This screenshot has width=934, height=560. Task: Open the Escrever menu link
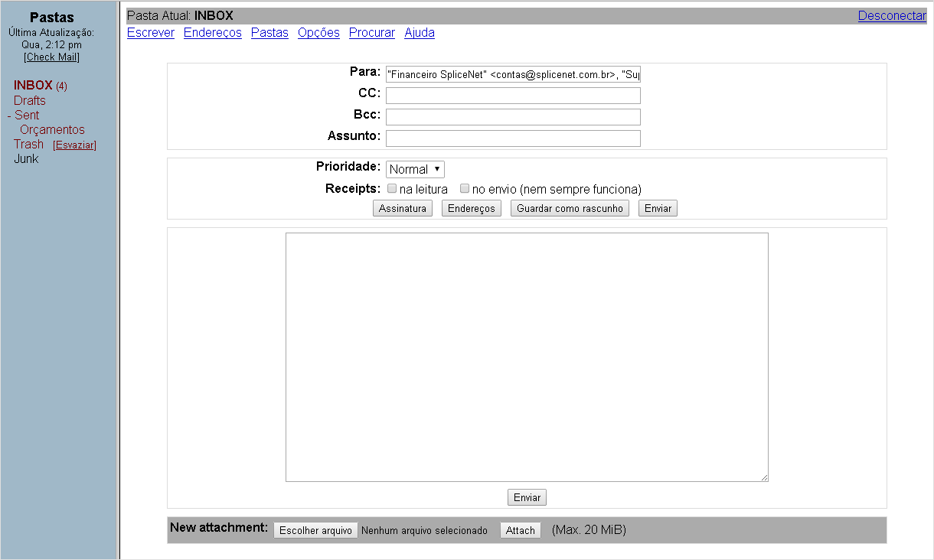coord(151,33)
